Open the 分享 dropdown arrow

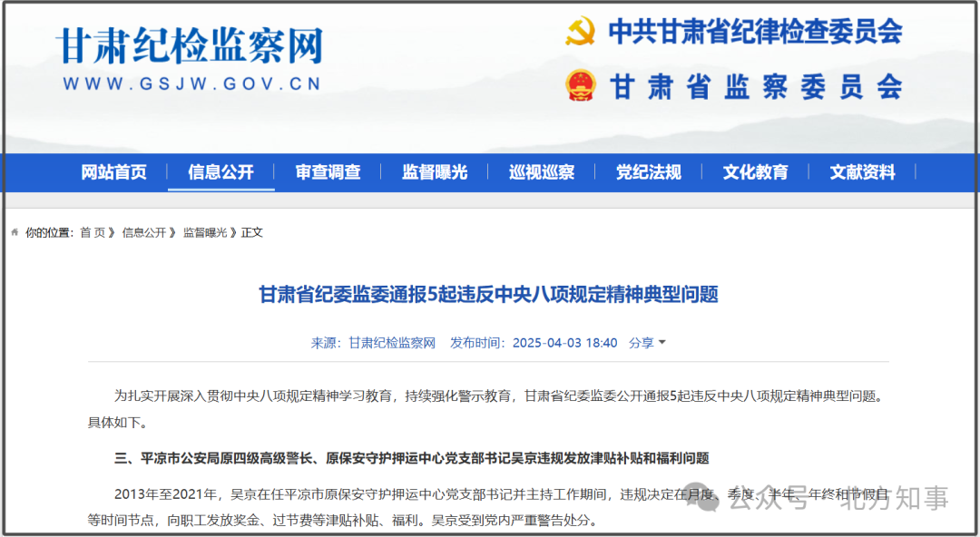pyautogui.click(x=662, y=343)
